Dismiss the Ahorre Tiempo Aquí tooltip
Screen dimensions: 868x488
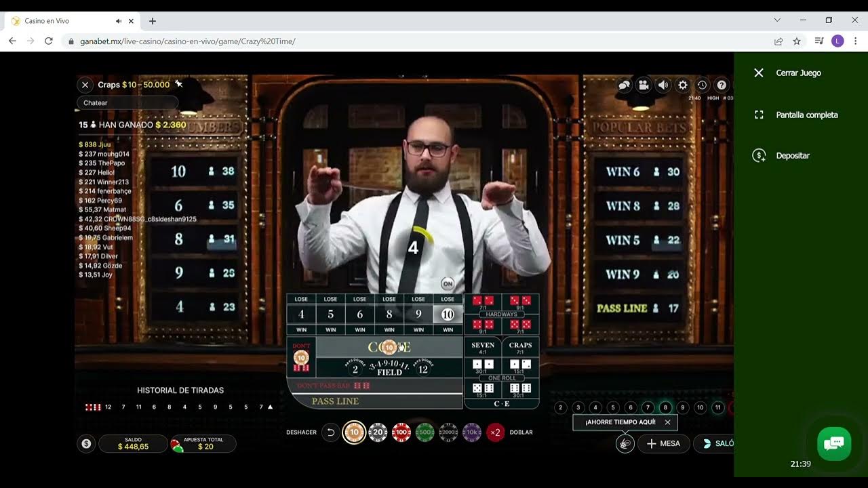click(667, 422)
